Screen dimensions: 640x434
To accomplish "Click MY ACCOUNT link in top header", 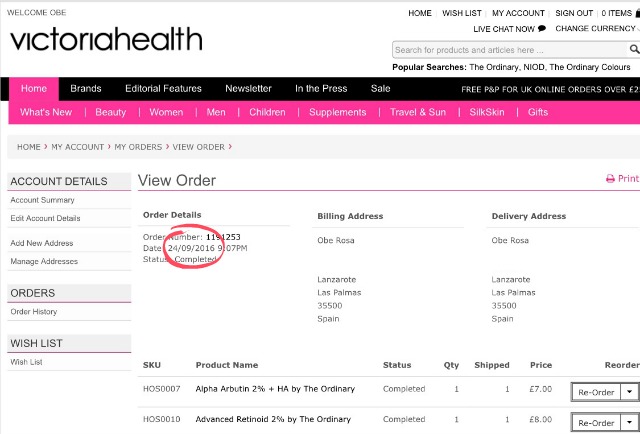I will pyautogui.click(x=518, y=13).
